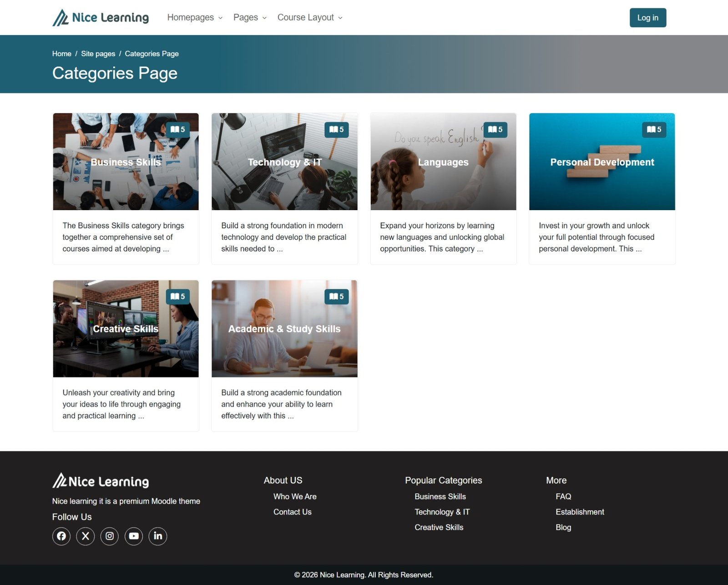Open the Languages category thumbnail
This screenshot has height=585, width=728.
click(x=443, y=162)
